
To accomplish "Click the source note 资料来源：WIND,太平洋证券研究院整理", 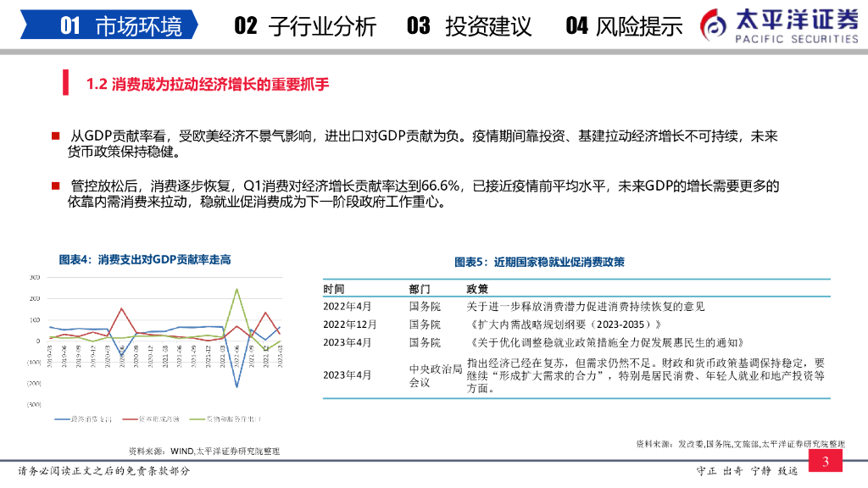I will (203, 452).
